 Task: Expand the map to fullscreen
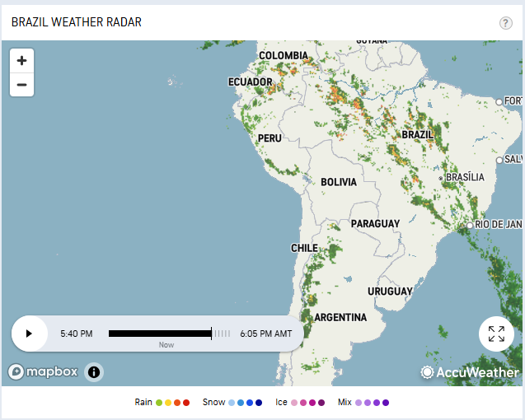tap(496, 334)
